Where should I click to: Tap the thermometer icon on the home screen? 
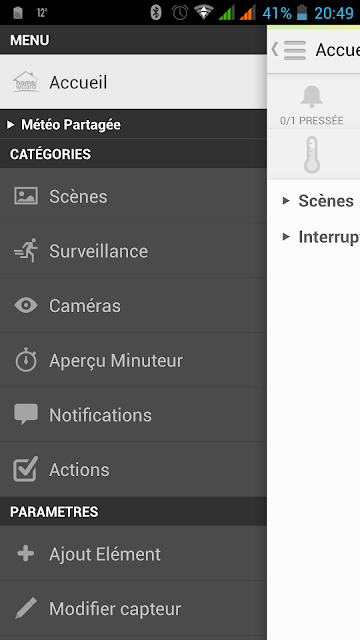tap(312, 155)
